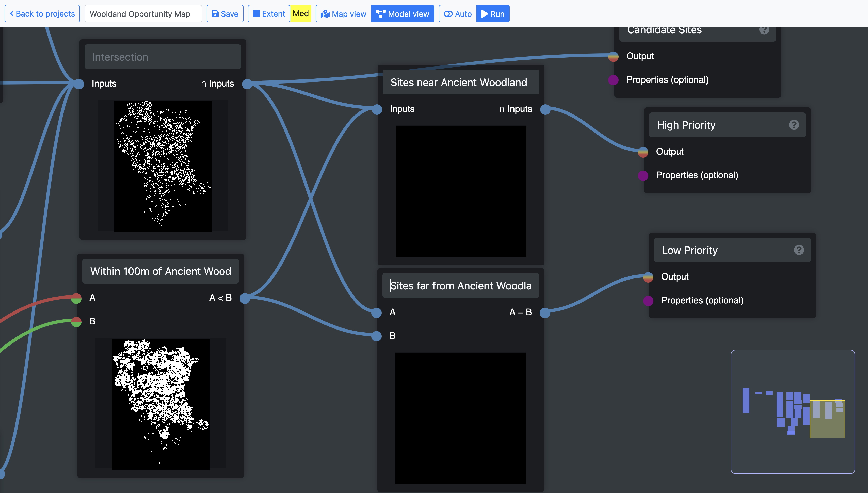868x493 pixels.
Task: Click the Low Priority help question mark icon
Action: (799, 250)
